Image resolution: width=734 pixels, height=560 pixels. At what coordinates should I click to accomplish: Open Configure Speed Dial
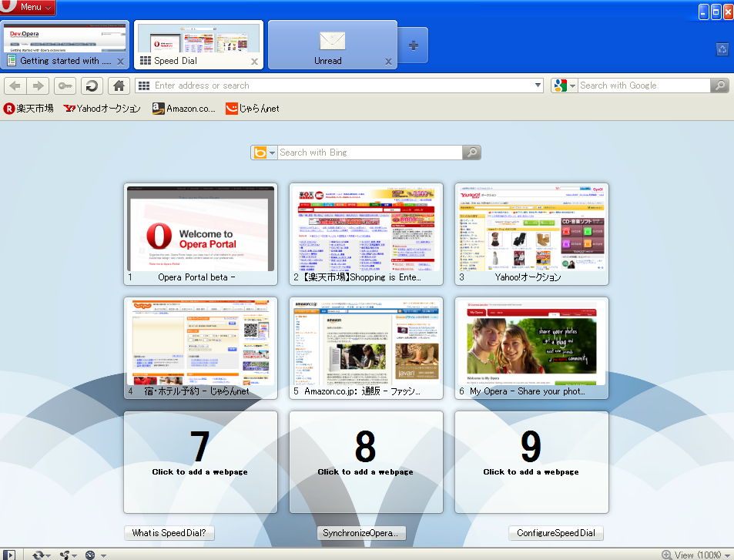(556, 533)
